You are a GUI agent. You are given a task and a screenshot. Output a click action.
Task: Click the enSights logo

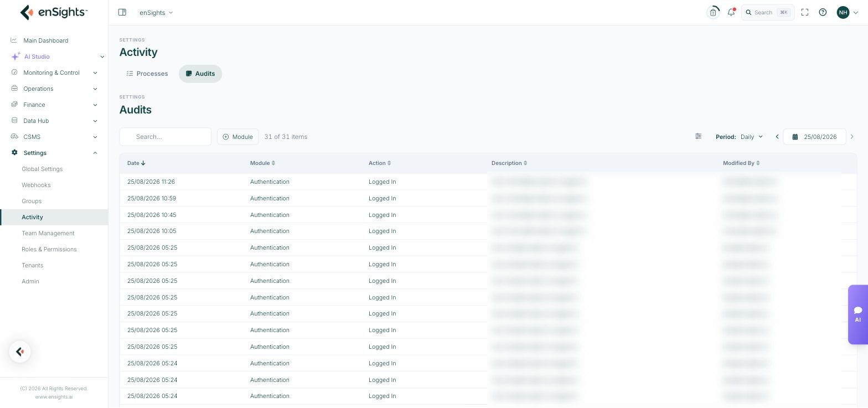(54, 12)
